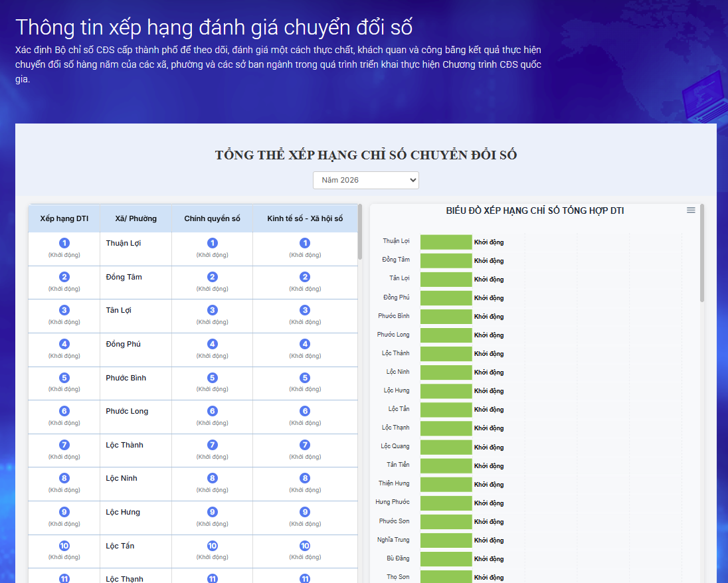
Task: Click the Chính quyền số column header
Action: 212,218
